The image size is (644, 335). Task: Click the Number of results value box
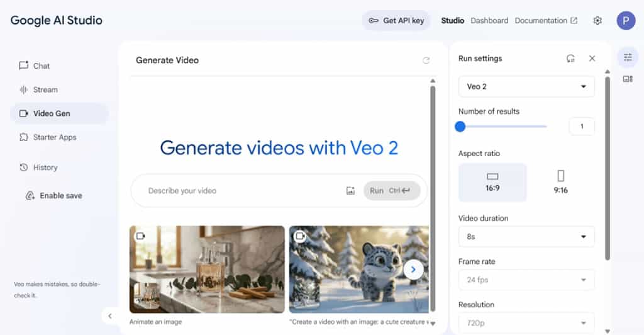pyautogui.click(x=582, y=127)
